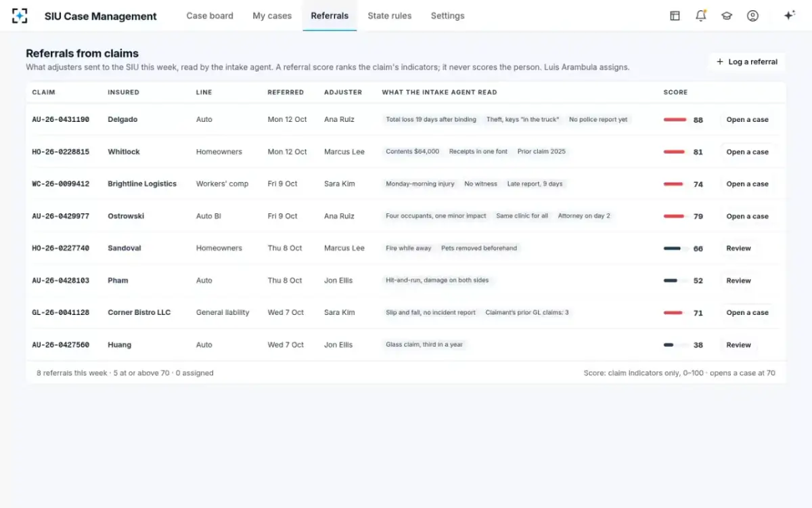
Task: Click the Attorney on day 2 tag
Action: click(584, 216)
